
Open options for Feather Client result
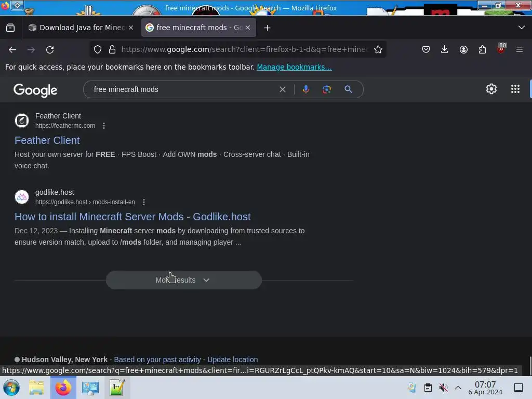tap(104, 126)
